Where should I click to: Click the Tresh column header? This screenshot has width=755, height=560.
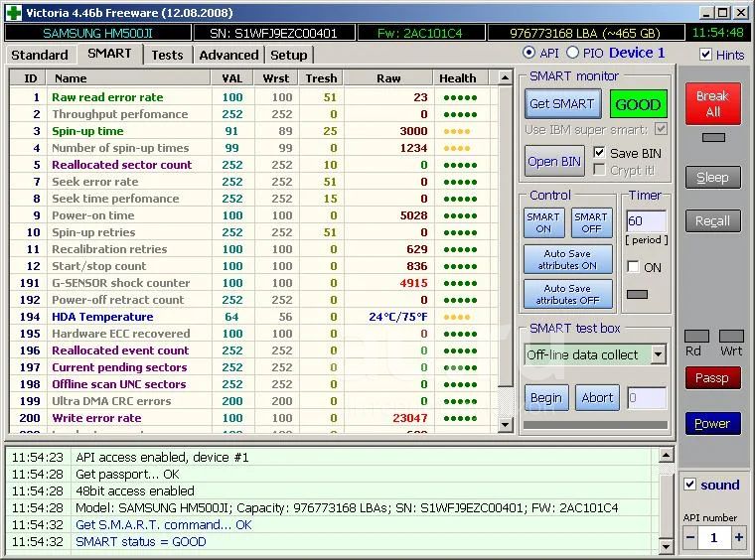[x=321, y=77]
